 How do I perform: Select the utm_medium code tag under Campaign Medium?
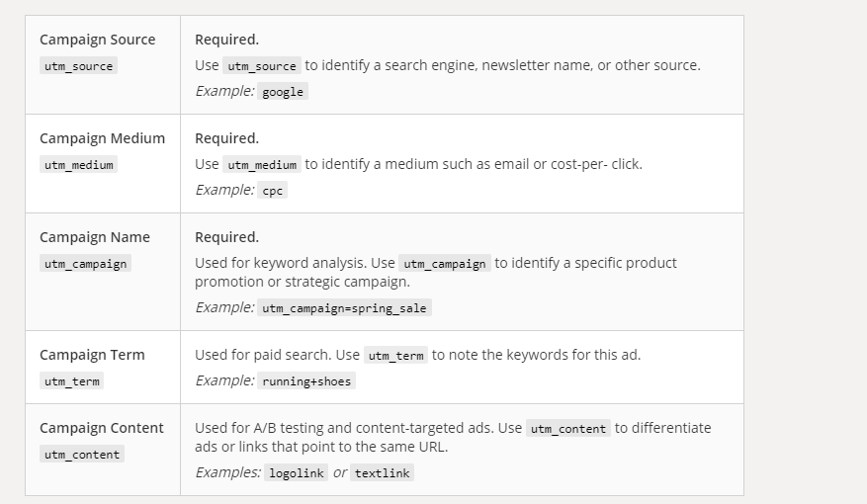point(78,165)
